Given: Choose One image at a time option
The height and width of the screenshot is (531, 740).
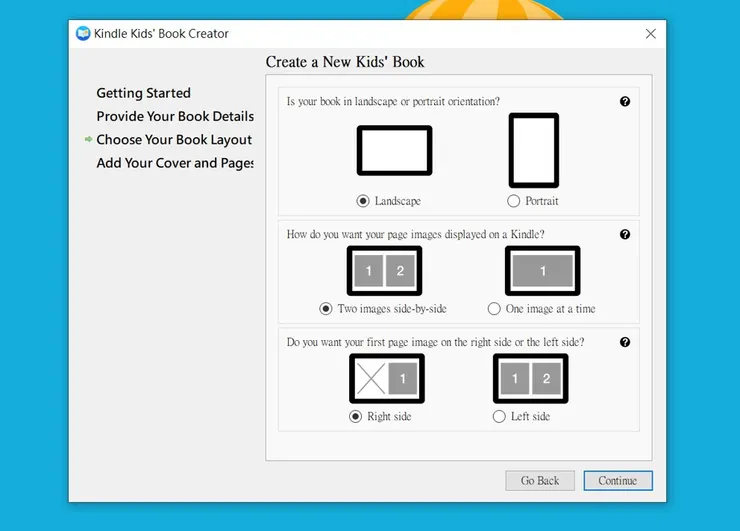Looking at the screenshot, I should click(494, 309).
